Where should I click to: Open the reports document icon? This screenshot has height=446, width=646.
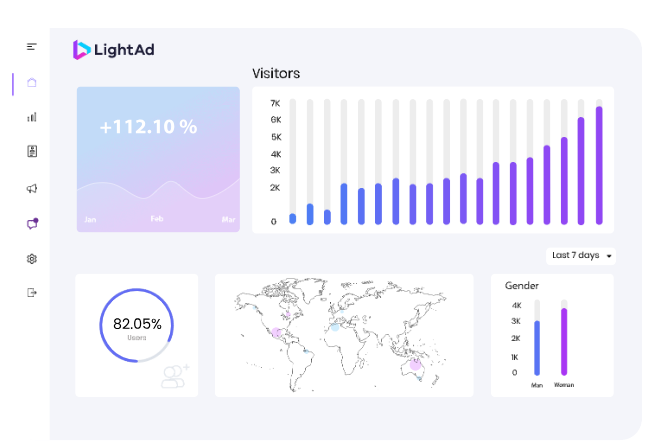click(32, 152)
